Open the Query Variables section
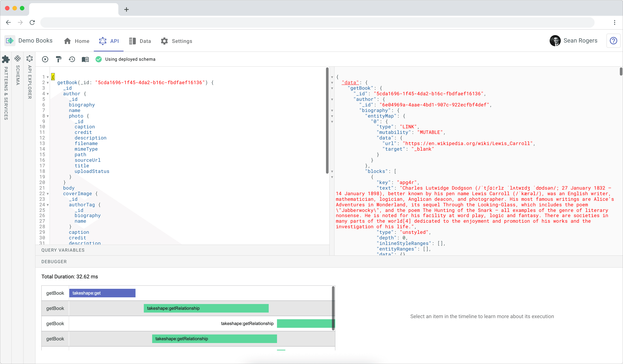 coord(63,250)
